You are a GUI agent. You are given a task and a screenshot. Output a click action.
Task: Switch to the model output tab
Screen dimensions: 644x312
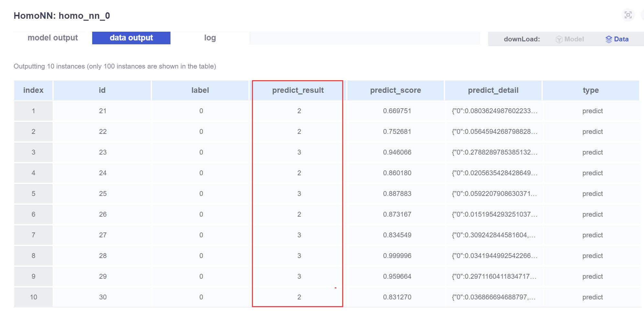tap(53, 38)
